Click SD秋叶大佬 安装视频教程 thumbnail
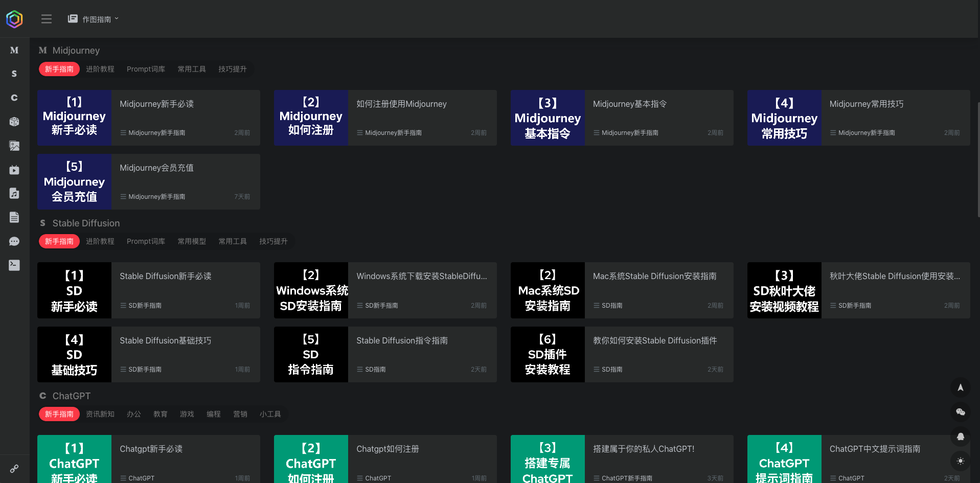The image size is (980, 483). [x=784, y=290]
